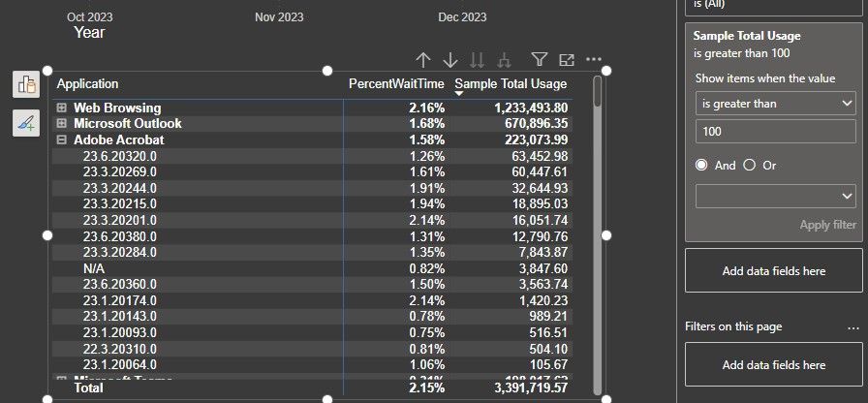
Task: Expand all down one hierarchy level icon
Action: click(x=504, y=60)
